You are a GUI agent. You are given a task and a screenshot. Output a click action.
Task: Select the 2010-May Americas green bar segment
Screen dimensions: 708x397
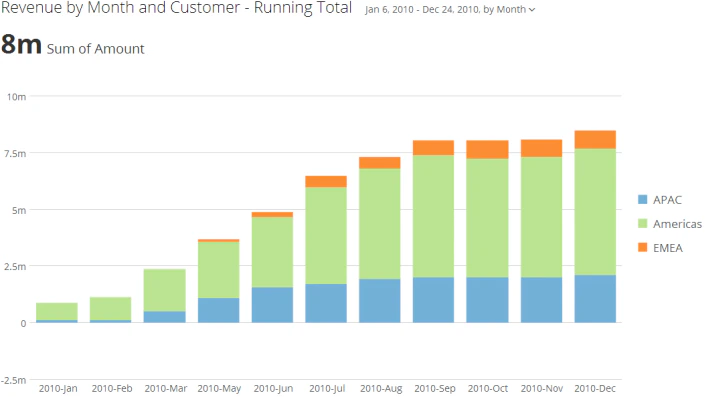(x=219, y=270)
